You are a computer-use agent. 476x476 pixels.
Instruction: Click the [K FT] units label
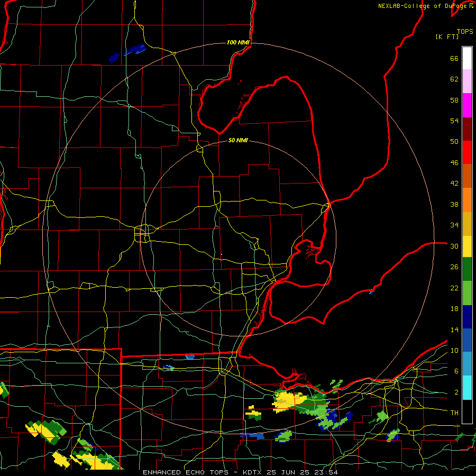pyautogui.click(x=447, y=36)
